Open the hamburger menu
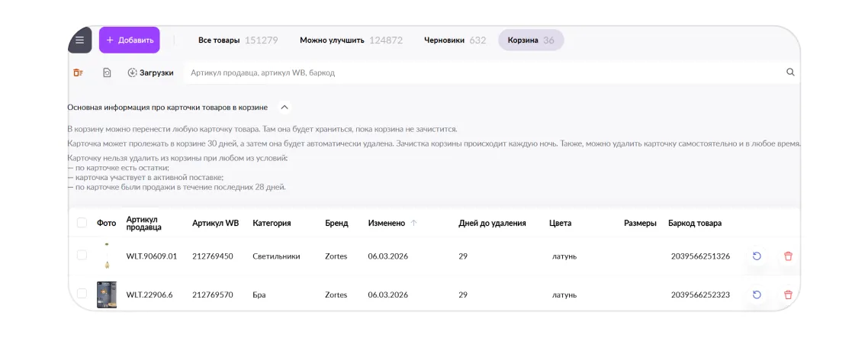The height and width of the screenshot is (338, 868). point(80,40)
